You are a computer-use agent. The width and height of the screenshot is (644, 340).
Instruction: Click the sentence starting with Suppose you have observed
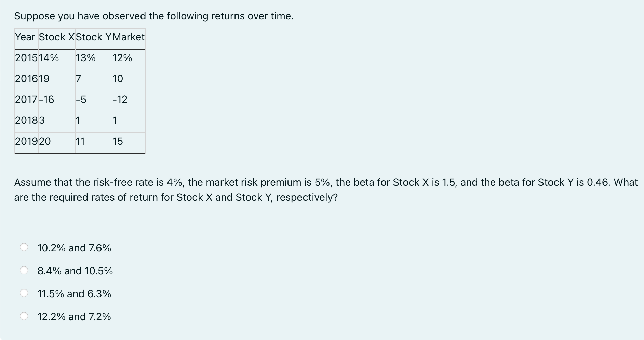click(154, 16)
